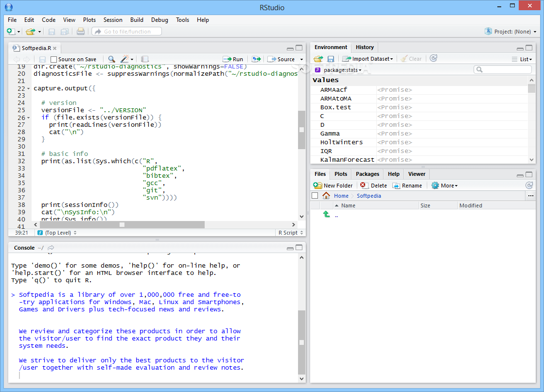The height and width of the screenshot is (392, 544).
Task: Click the browse path ellipsis button in Files
Action: 530,196
